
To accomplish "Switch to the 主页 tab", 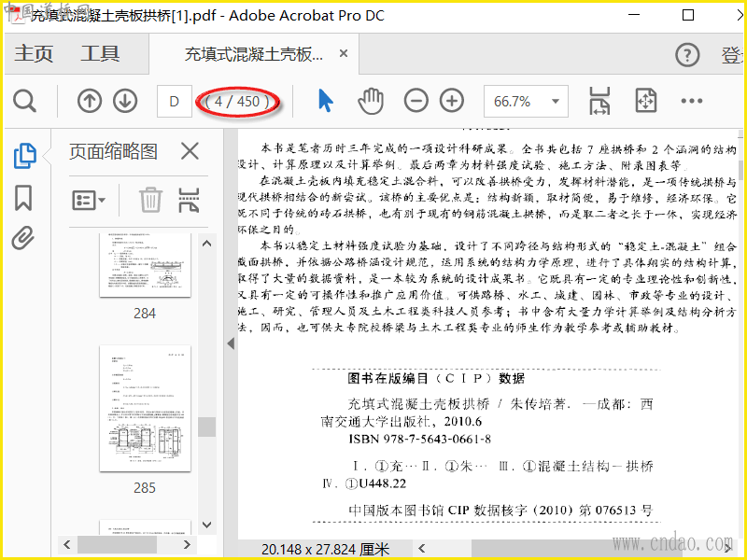I will [x=34, y=54].
